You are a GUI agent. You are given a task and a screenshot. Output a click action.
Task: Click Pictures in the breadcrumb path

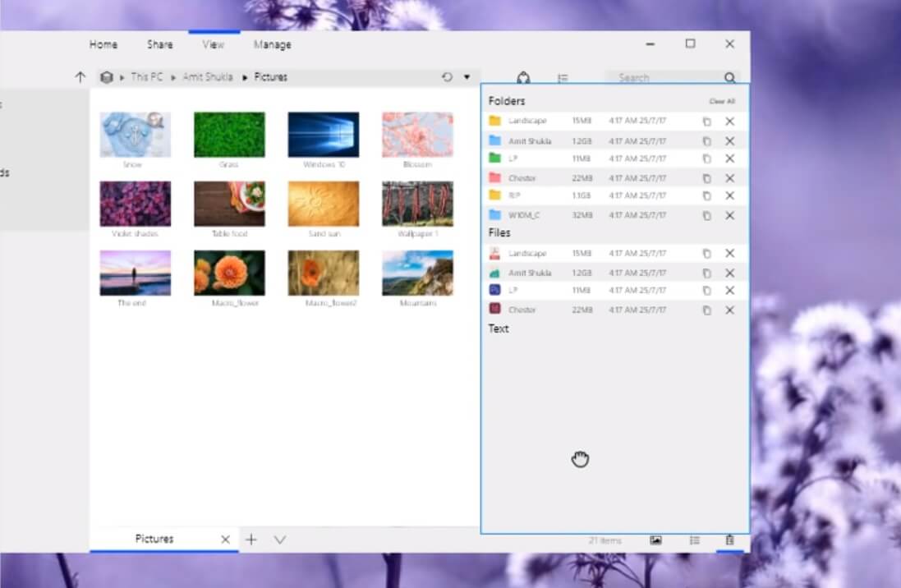[271, 77]
